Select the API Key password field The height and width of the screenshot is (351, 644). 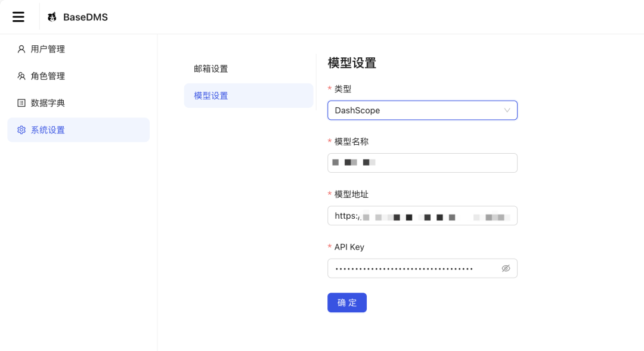tap(411, 268)
